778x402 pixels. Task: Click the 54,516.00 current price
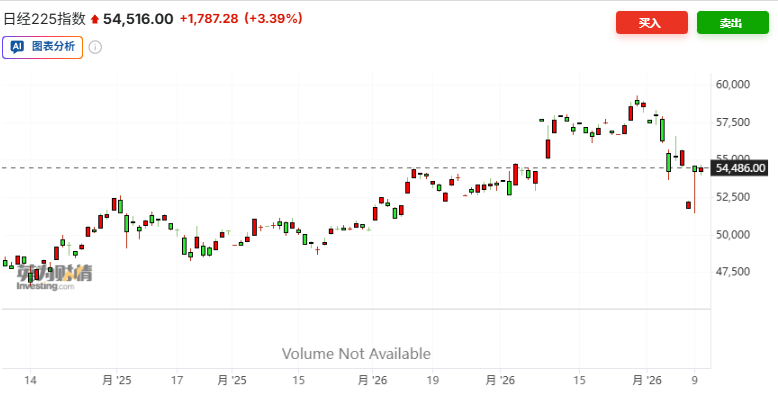(x=138, y=19)
